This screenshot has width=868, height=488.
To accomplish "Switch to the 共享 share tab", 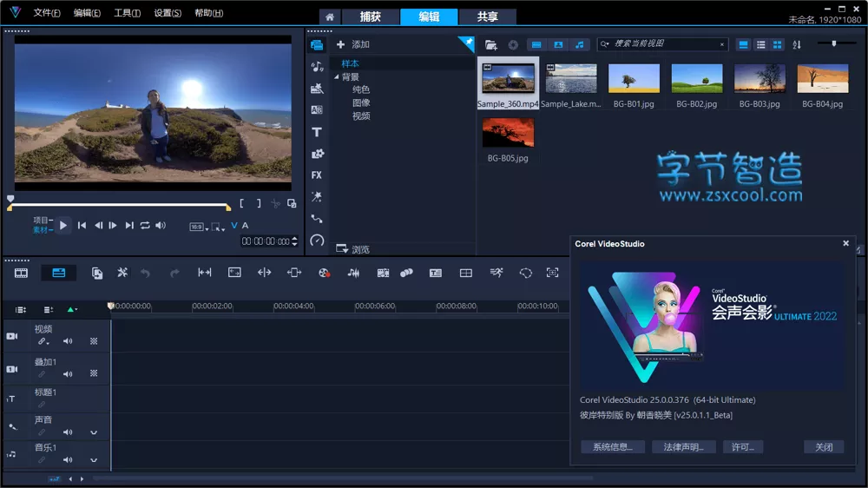I will [487, 16].
